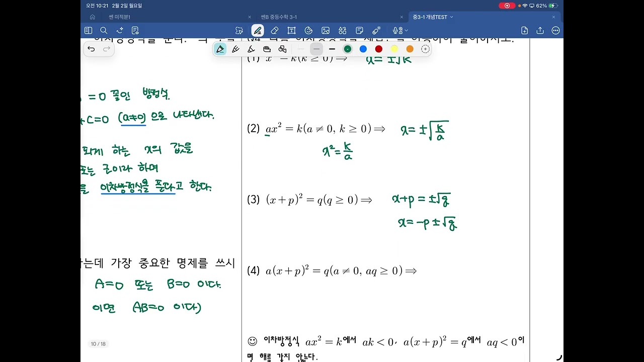644x362 pixels.
Task: Select the Lasso selection tool
Action: pos(239,31)
